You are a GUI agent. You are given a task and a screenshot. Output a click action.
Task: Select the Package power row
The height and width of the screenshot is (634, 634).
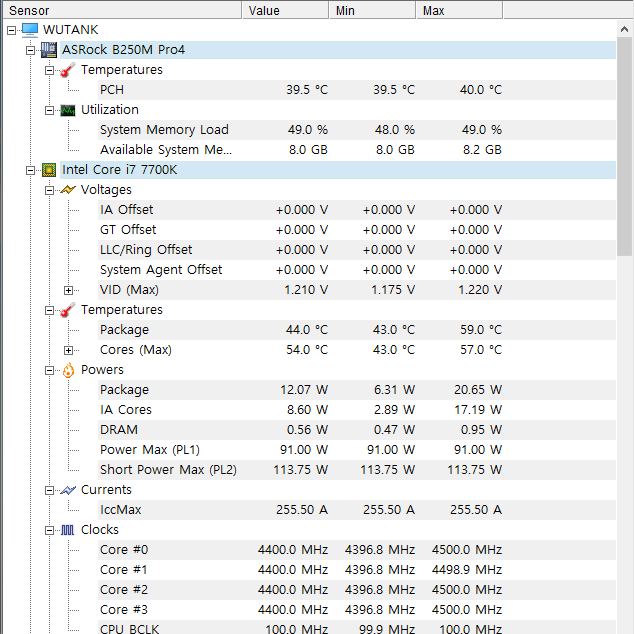[357, 390]
